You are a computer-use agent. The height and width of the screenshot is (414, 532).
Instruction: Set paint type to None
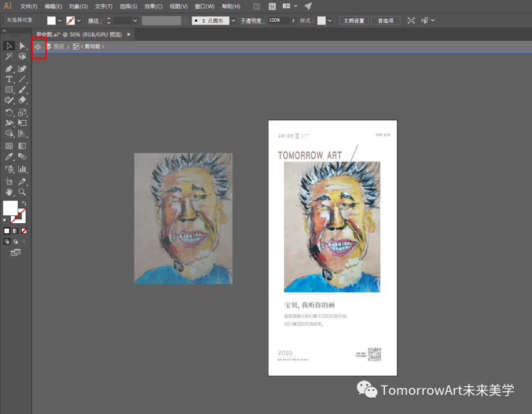click(24, 231)
